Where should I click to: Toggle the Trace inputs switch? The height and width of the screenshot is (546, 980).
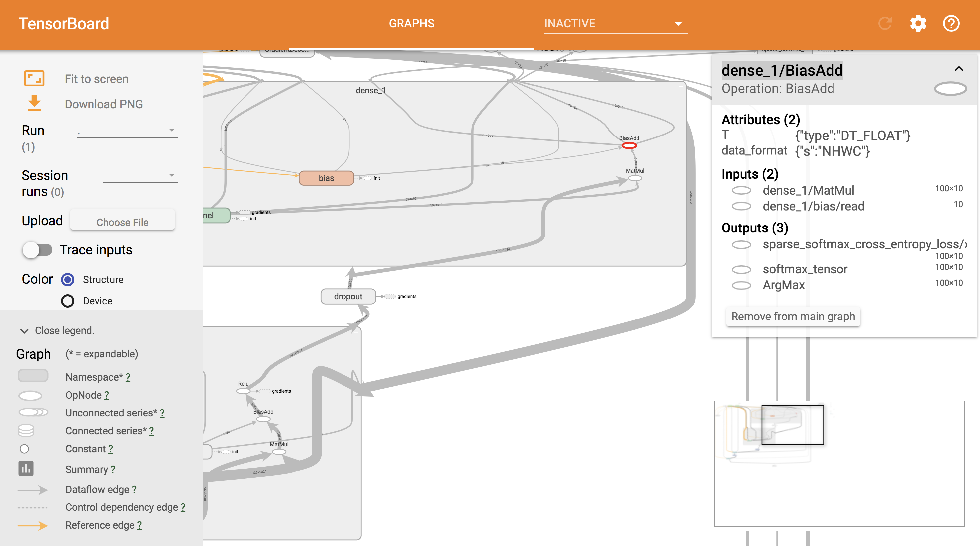tap(37, 250)
